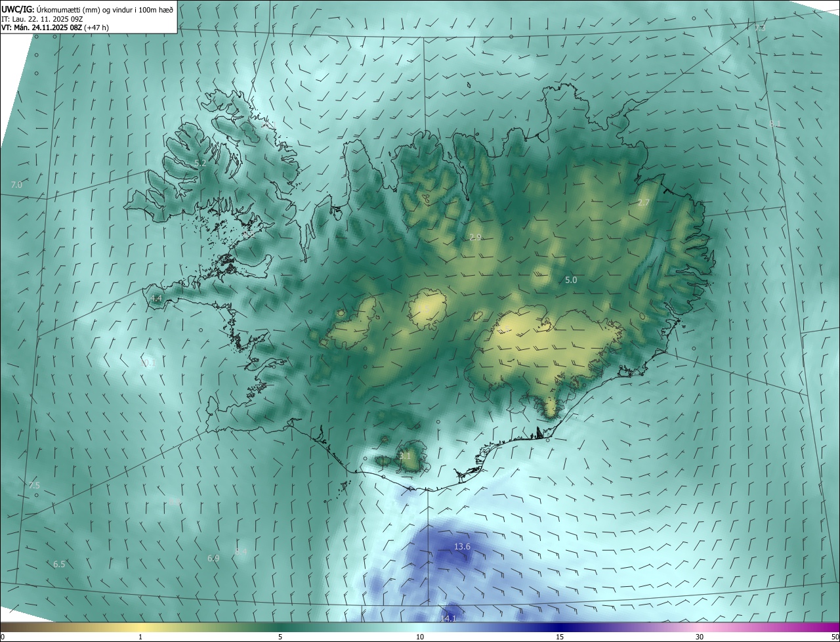Click the 7.0 value label over the sea
Screen dimensions: 840x642
tap(16, 185)
